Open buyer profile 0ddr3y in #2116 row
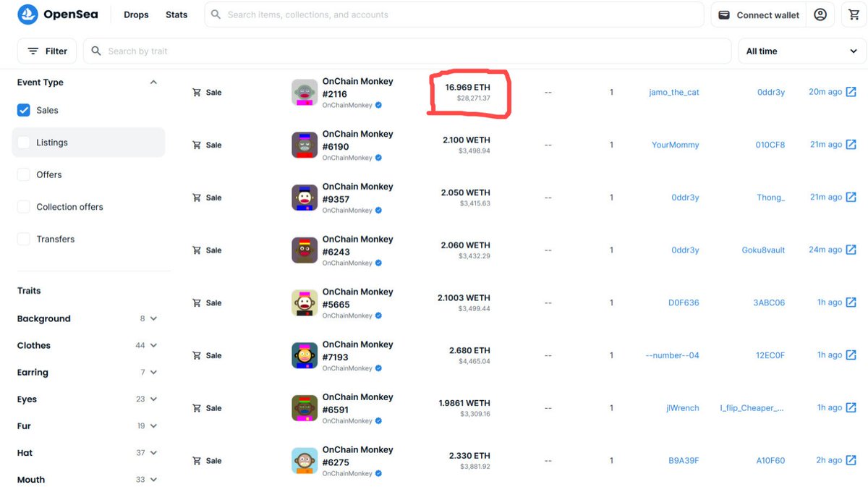 tap(771, 92)
